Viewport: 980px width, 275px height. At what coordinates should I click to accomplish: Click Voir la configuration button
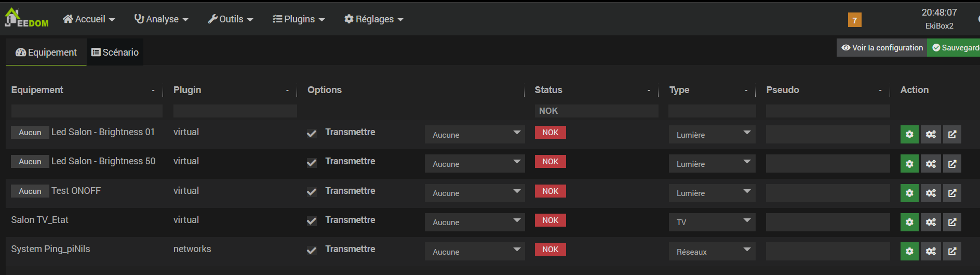tap(882, 48)
